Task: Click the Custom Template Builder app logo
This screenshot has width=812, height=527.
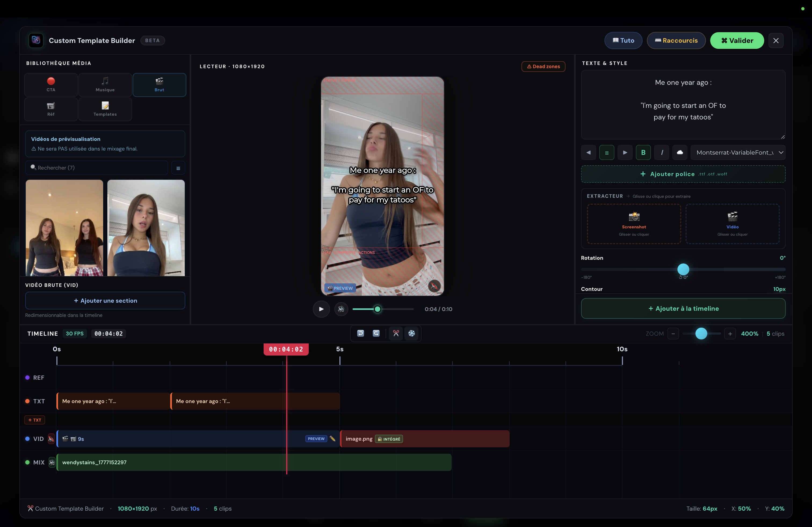Action: (x=36, y=41)
